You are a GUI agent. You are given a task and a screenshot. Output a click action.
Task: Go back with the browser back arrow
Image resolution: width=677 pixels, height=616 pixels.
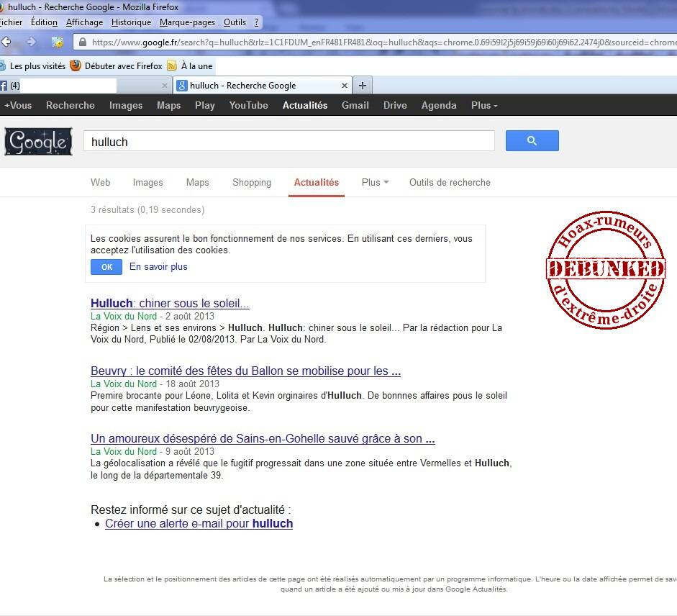click(6, 42)
